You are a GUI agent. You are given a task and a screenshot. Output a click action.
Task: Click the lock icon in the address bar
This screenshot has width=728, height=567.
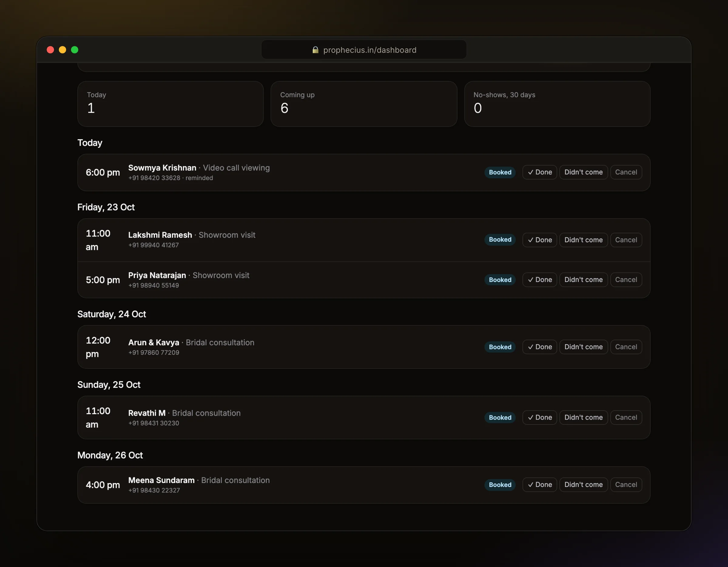click(315, 50)
